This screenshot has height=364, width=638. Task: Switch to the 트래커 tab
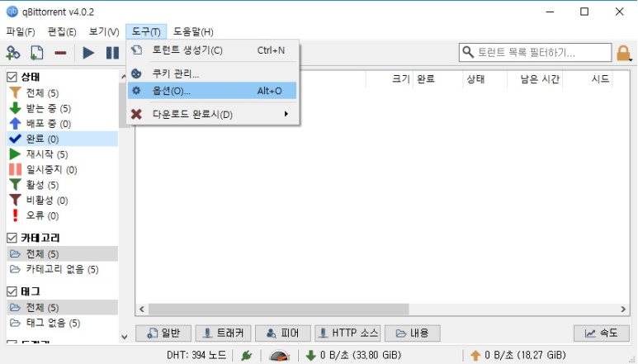(x=223, y=333)
